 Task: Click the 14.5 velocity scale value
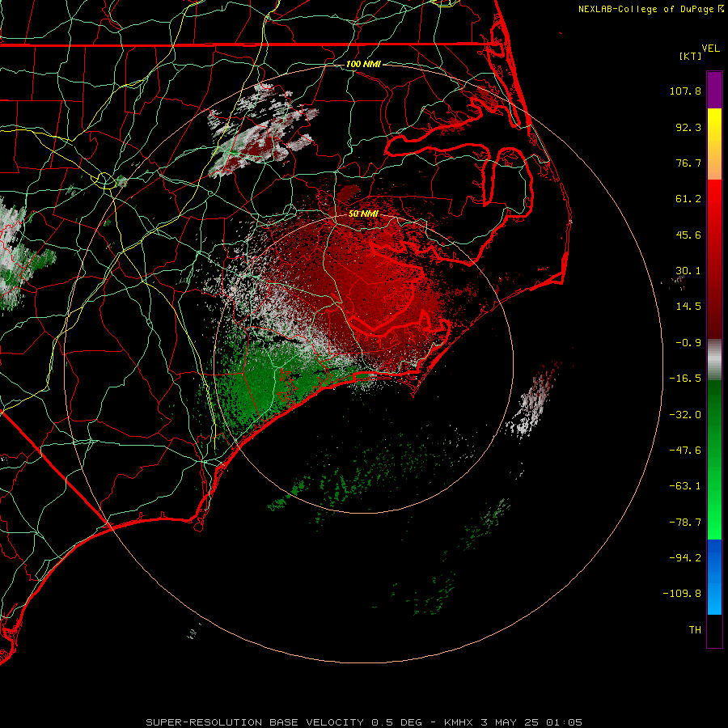click(x=688, y=307)
